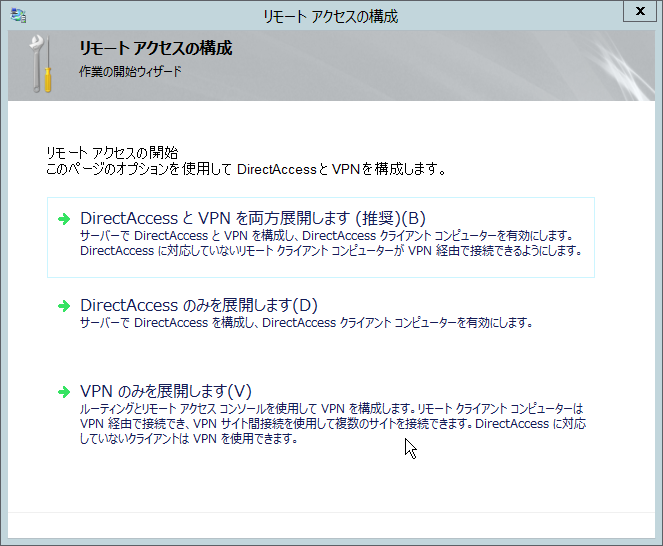
Task: Choose VPN のみを展開します(V)
Action: pyautogui.click(x=166, y=391)
